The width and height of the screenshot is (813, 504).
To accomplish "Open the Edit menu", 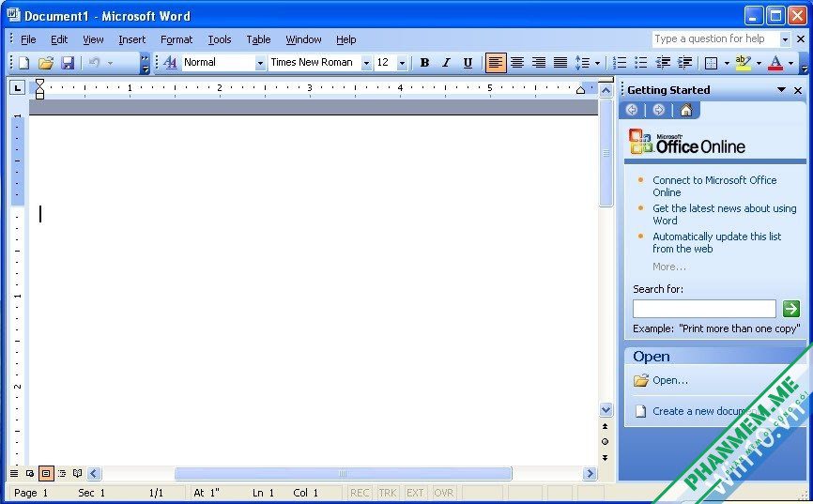I will 59,39.
